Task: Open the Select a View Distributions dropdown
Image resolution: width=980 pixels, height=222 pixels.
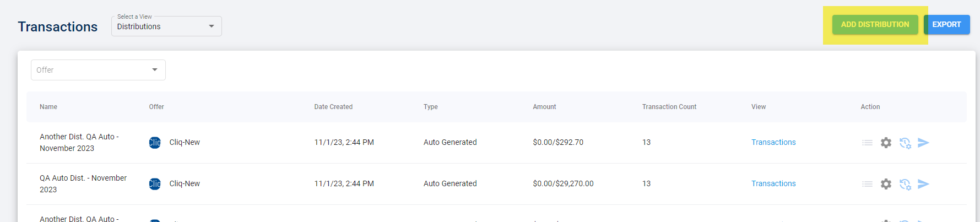Action: [x=166, y=26]
